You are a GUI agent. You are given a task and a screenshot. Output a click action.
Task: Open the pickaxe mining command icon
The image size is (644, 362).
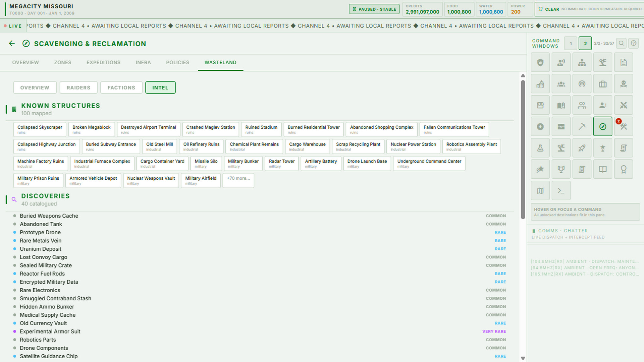[582, 127]
